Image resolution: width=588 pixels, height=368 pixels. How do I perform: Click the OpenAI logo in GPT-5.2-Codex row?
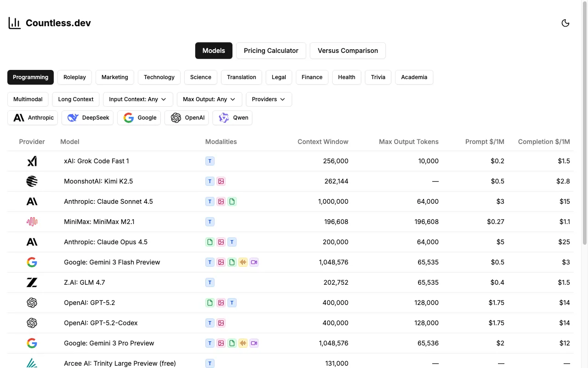32,323
